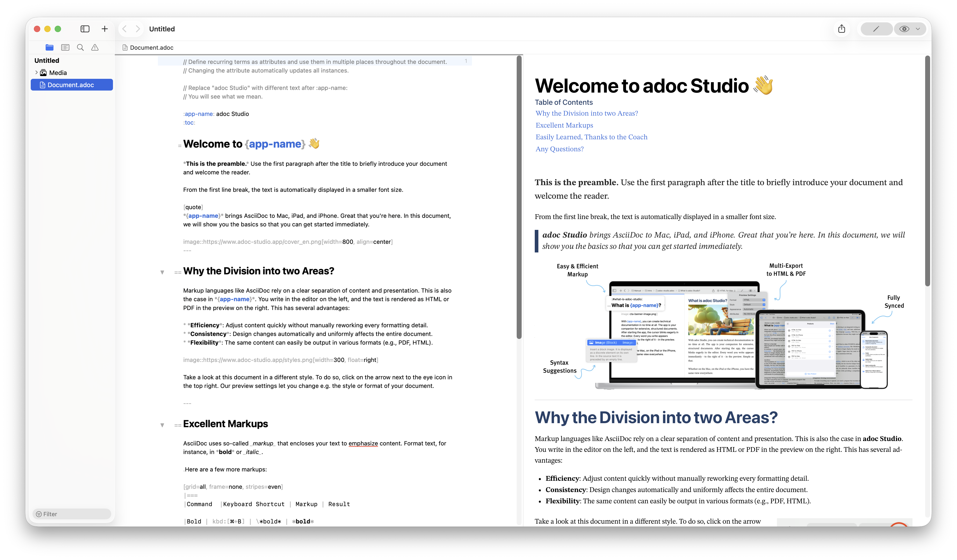This screenshot has width=957, height=560.
Task: Click the styles.png image macro line
Action: point(280,360)
